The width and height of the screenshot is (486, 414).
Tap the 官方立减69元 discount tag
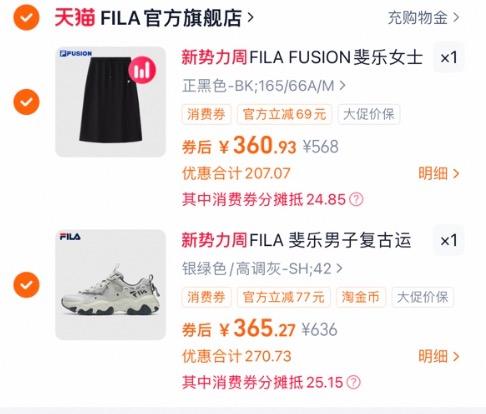284,114
